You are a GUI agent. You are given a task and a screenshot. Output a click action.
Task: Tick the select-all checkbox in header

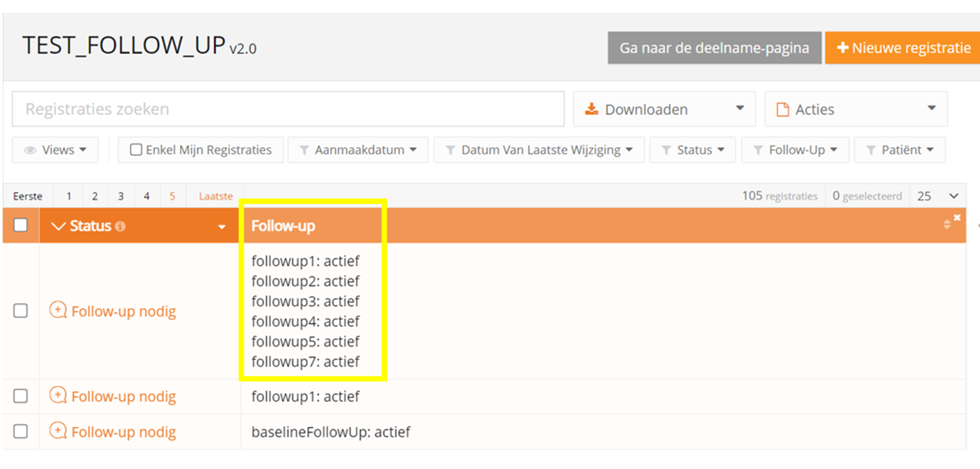(21, 225)
